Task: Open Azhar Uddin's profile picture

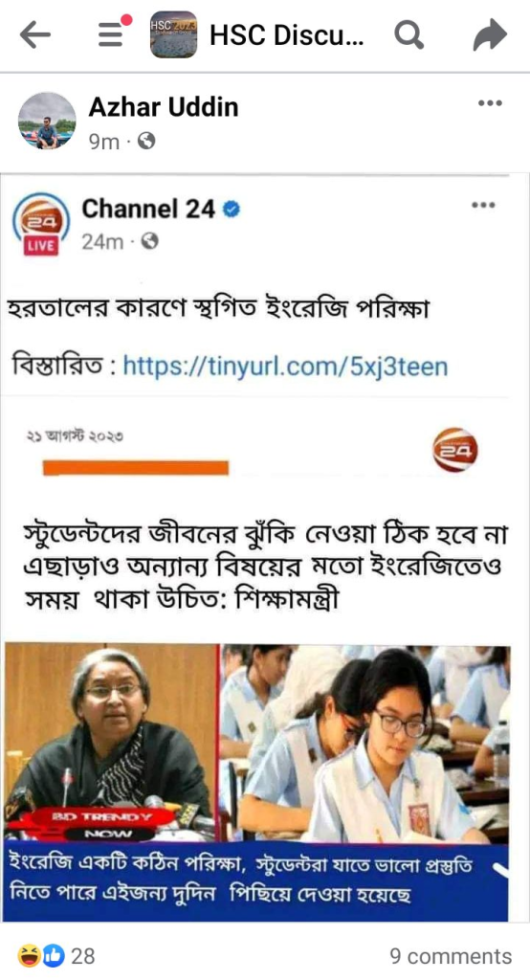Action: [47, 121]
